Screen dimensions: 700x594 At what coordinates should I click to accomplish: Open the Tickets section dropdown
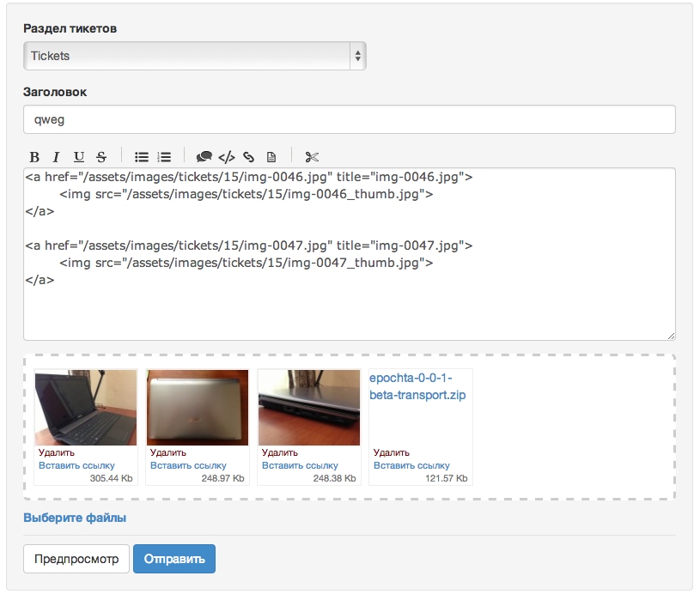[195, 56]
